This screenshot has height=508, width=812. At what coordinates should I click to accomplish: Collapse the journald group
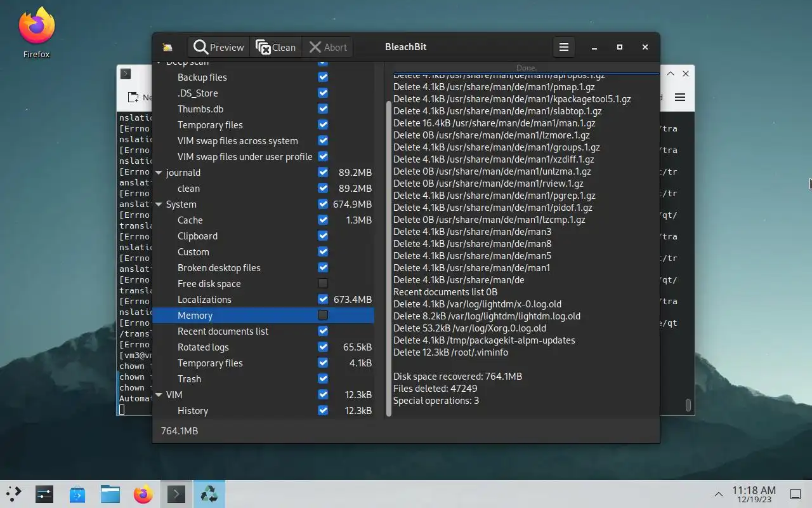pos(159,172)
